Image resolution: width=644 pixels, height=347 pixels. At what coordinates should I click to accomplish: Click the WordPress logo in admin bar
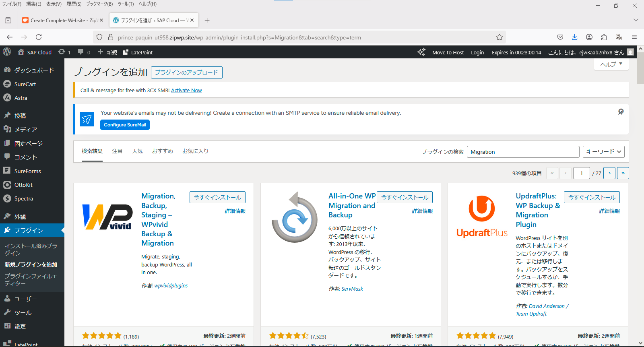pos(7,52)
